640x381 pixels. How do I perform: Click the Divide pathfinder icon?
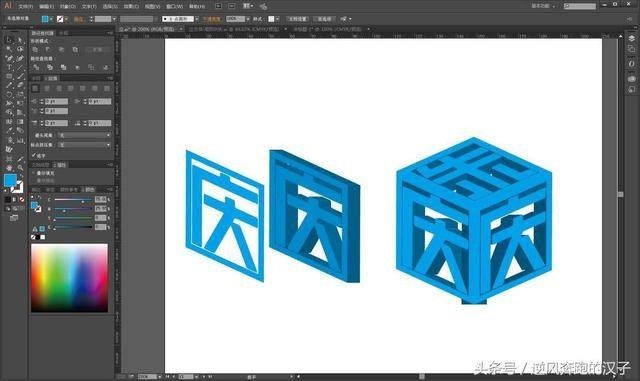coord(36,67)
